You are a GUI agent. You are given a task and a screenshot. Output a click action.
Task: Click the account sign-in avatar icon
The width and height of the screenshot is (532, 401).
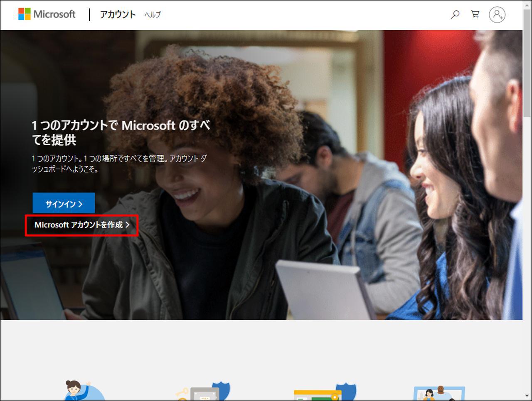coord(497,15)
